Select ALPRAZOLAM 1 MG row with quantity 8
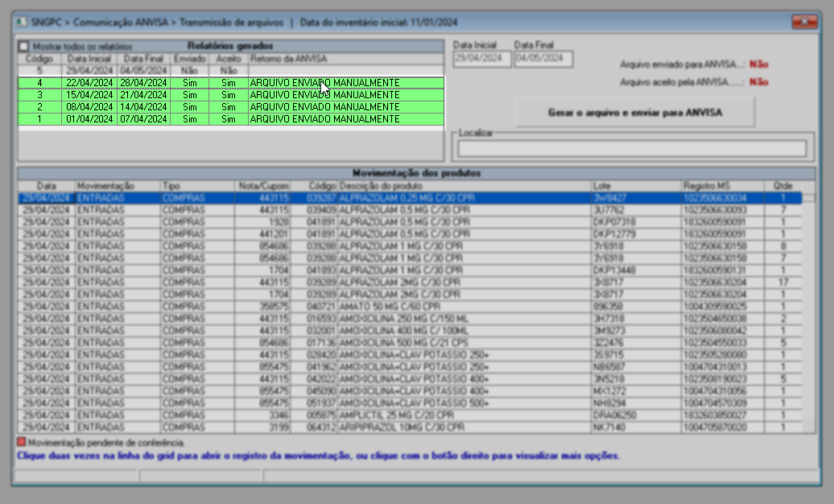834x504 pixels. [410, 246]
